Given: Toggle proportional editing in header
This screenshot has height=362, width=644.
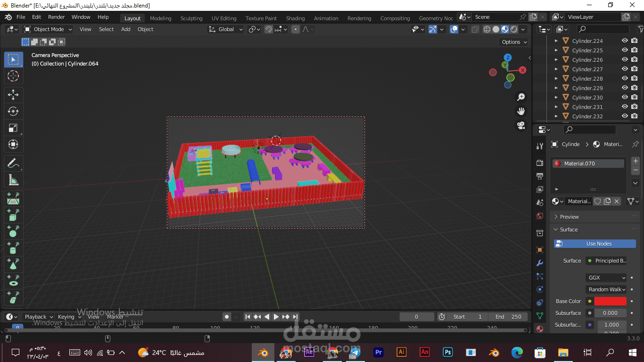Looking at the screenshot, I should [296, 29].
